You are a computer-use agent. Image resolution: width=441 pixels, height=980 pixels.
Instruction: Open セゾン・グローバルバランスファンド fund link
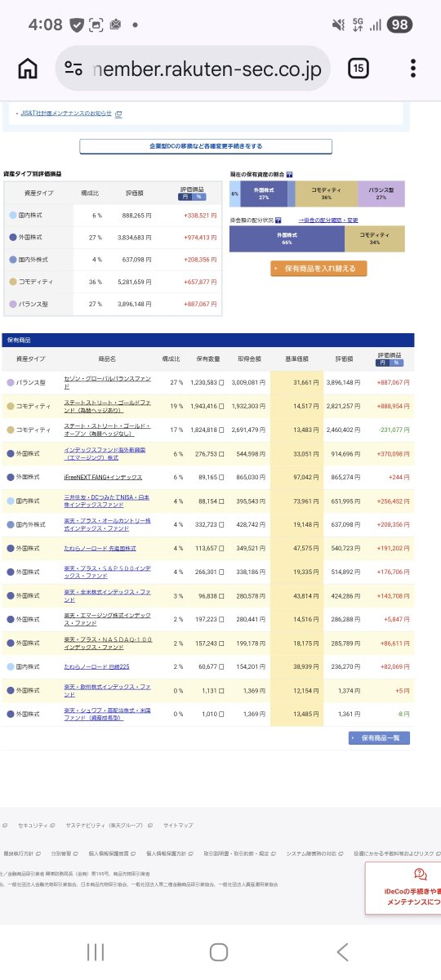(107, 382)
